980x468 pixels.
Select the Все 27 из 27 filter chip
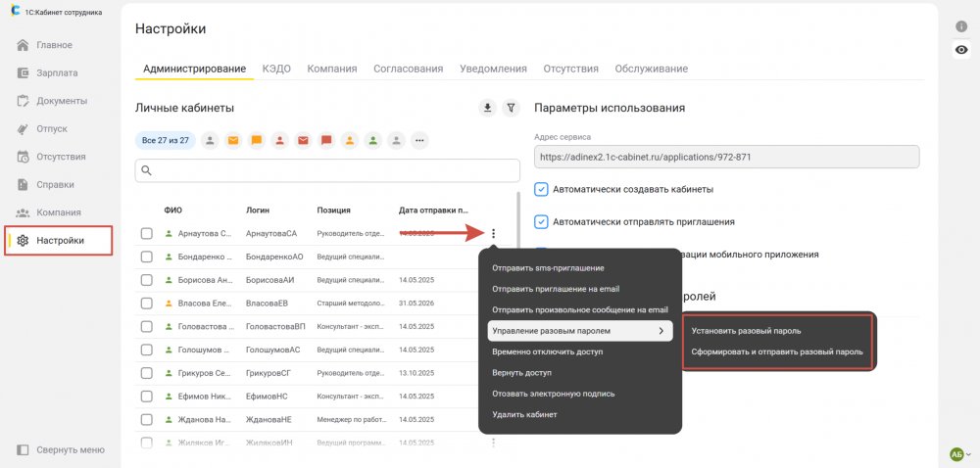165,140
